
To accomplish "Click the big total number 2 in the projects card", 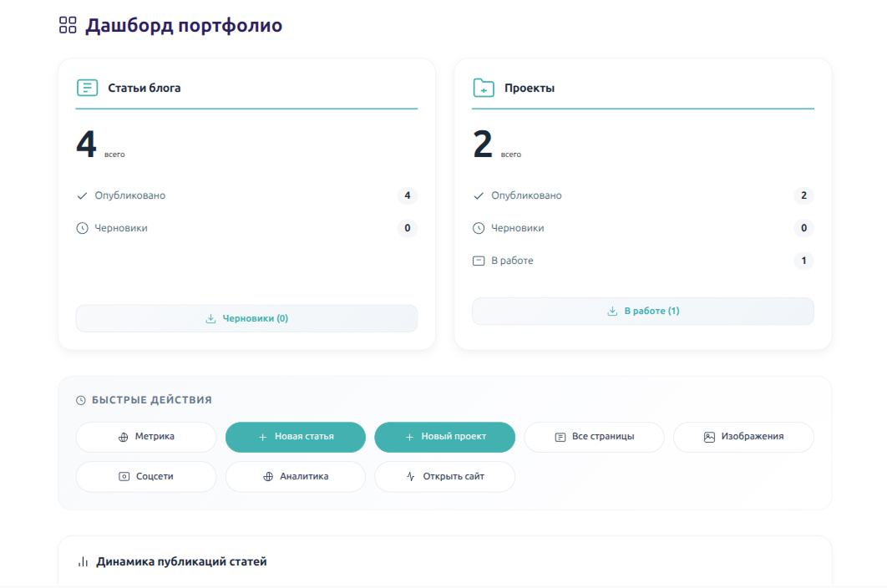I will pyautogui.click(x=483, y=144).
